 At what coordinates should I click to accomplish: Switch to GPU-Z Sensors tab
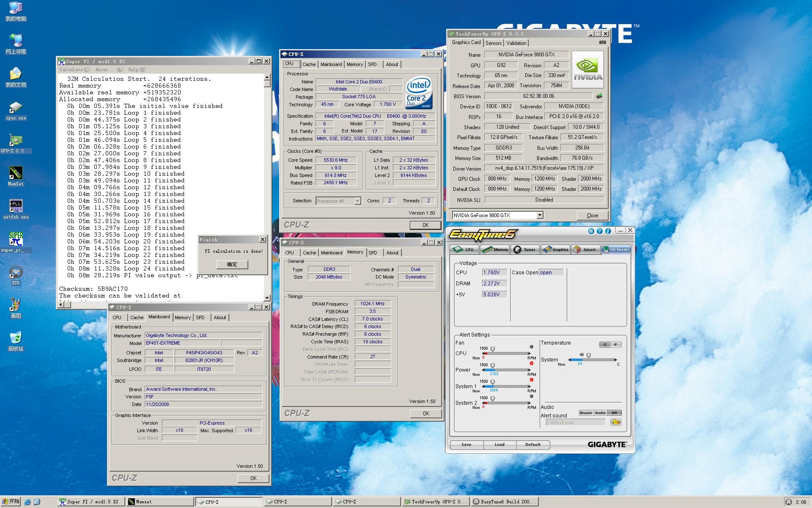(x=494, y=43)
